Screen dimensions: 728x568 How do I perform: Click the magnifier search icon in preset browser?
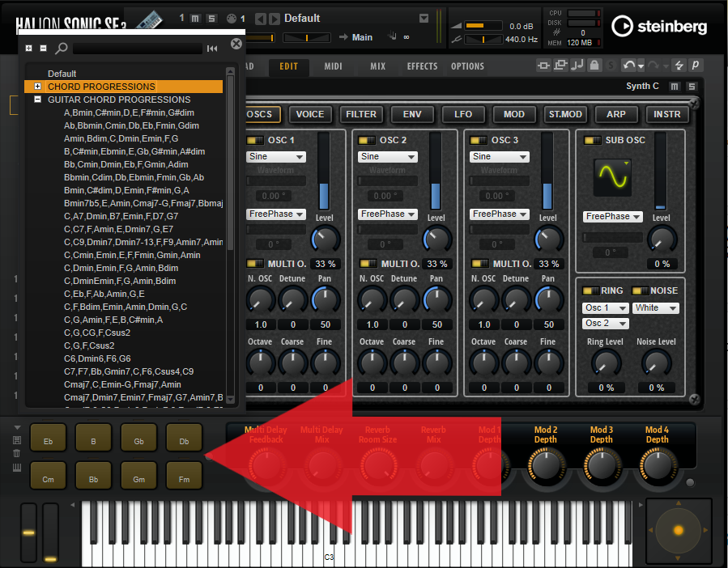[x=62, y=49]
